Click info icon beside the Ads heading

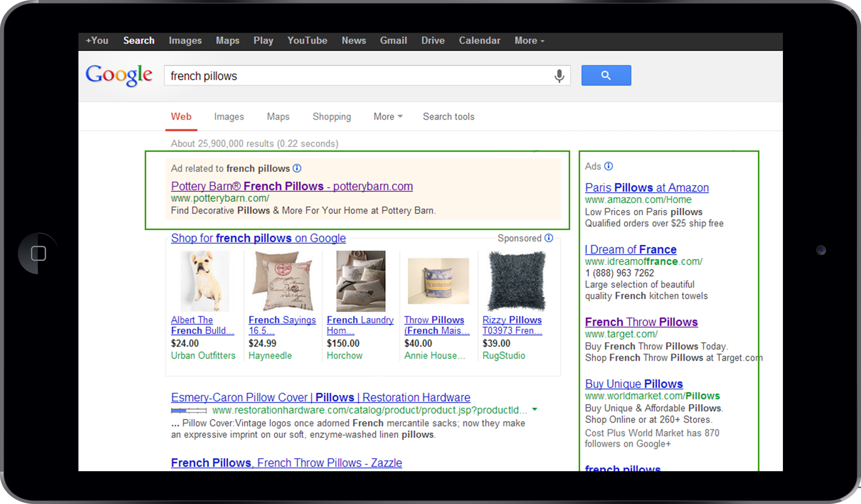tap(609, 166)
